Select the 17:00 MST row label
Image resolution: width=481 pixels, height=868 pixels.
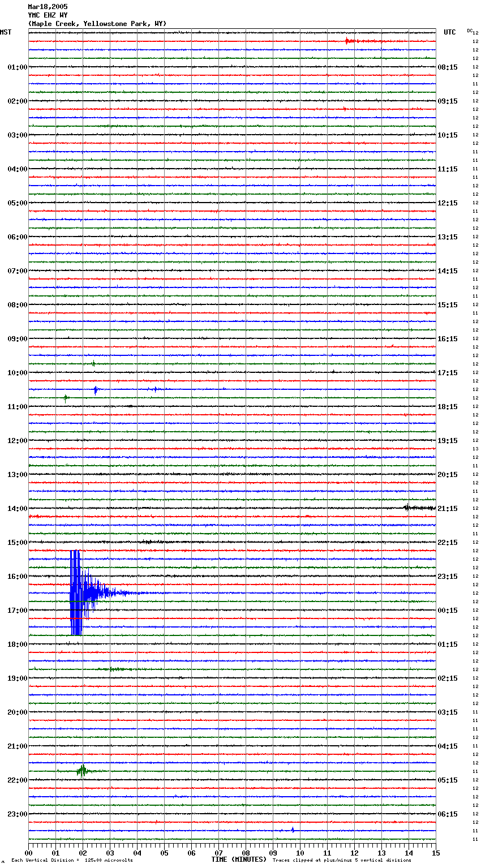tap(18, 611)
